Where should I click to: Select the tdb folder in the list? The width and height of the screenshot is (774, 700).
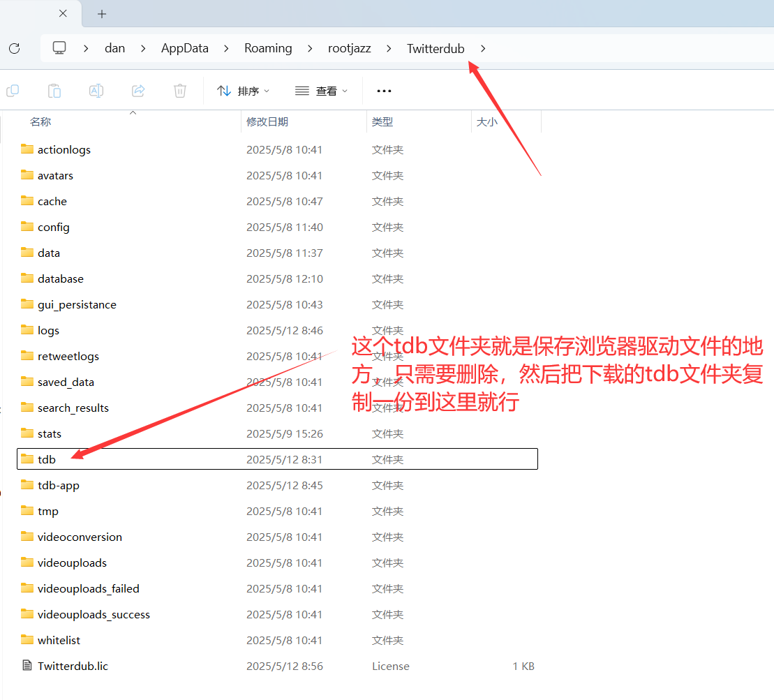[46, 459]
